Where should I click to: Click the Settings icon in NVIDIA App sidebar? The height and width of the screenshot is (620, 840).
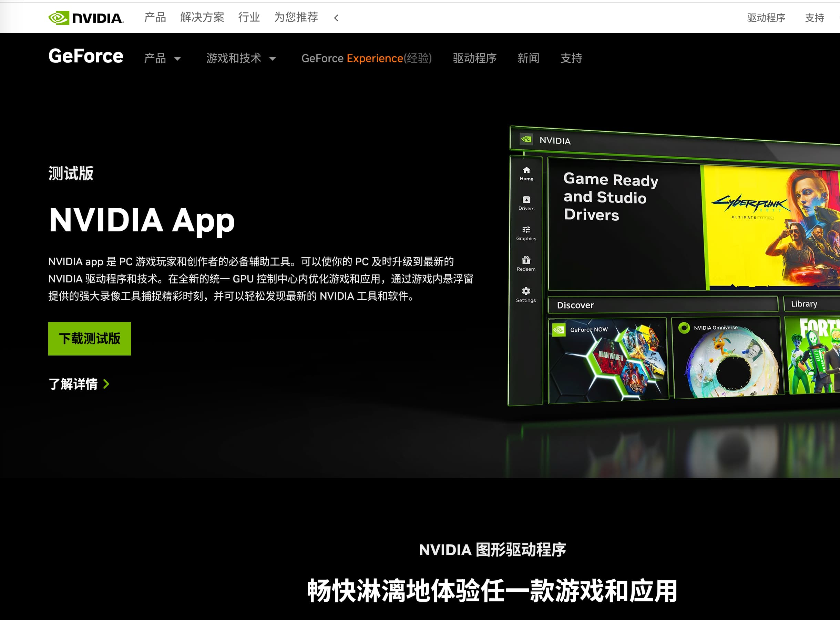tap(526, 292)
